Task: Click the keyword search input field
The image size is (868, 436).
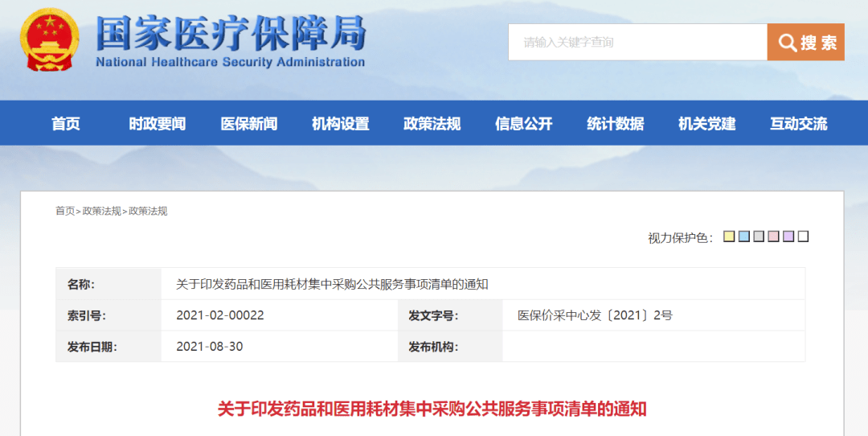Action: point(637,42)
